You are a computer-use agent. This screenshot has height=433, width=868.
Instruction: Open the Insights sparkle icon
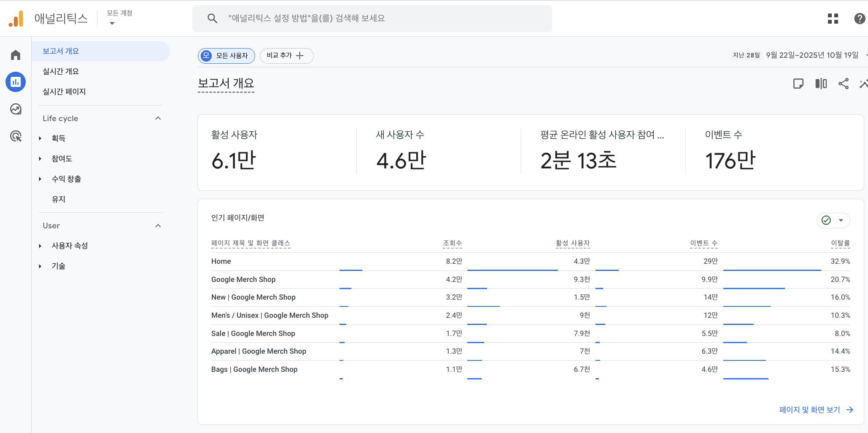click(x=864, y=84)
